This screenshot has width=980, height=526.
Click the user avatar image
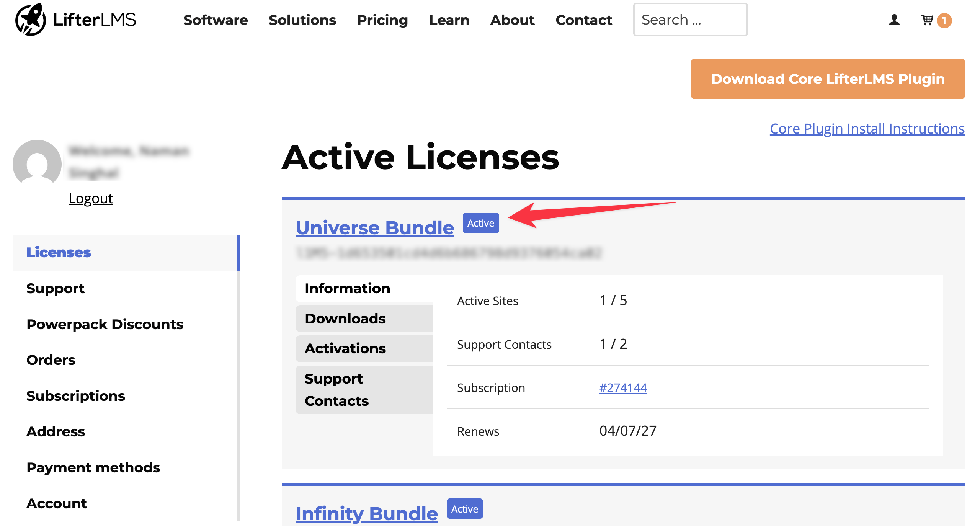37,162
